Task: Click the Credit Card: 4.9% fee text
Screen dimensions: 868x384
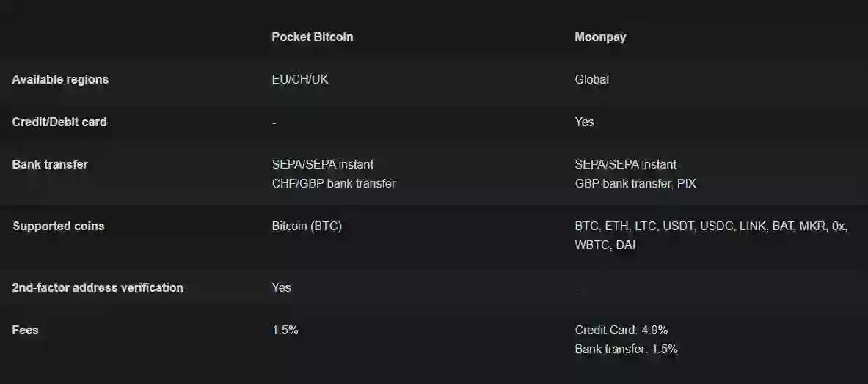Action: click(x=621, y=330)
